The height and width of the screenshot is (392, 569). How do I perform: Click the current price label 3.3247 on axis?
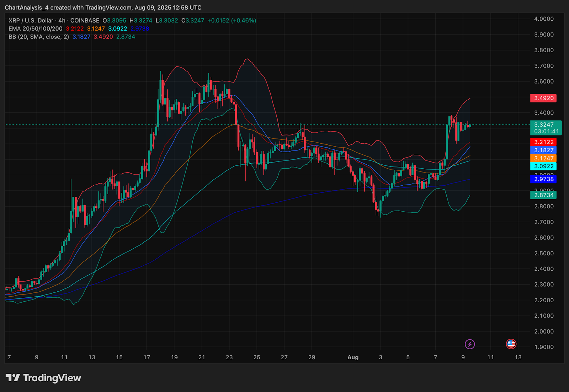(544, 125)
